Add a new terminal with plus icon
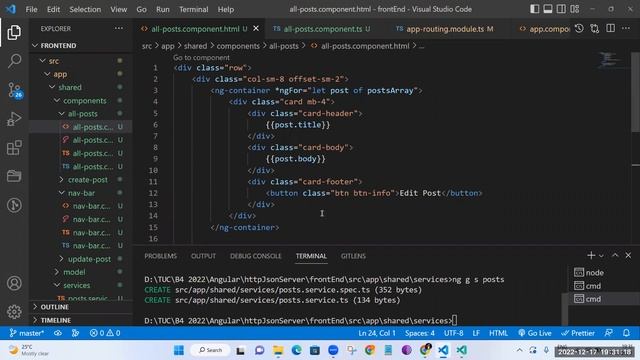The height and width of the screenshot is (360, 640). tap(591, 256)
